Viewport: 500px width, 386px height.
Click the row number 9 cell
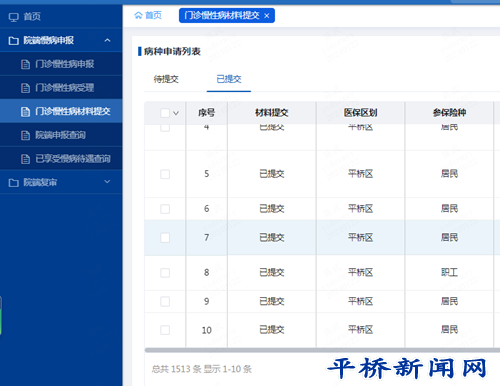click(x=206, y=301)
